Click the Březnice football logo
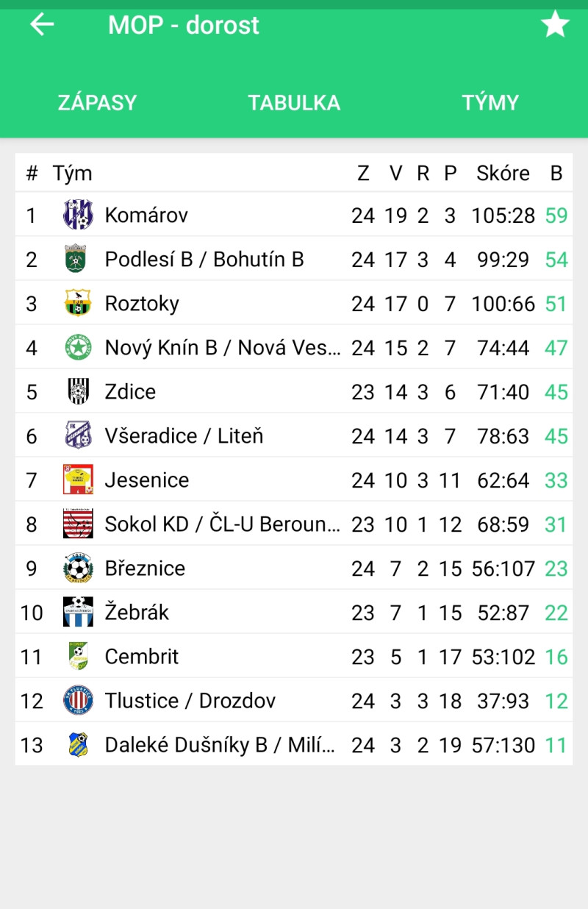Image resolution: width=588 pixels, height=909 pixels. [78, 568]
